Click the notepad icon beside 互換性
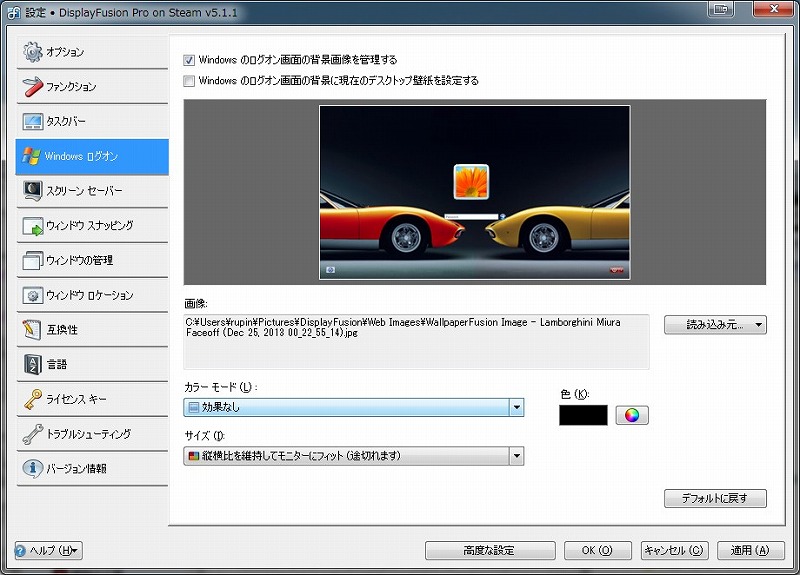The image size is (800, 575). pos(32,330)
